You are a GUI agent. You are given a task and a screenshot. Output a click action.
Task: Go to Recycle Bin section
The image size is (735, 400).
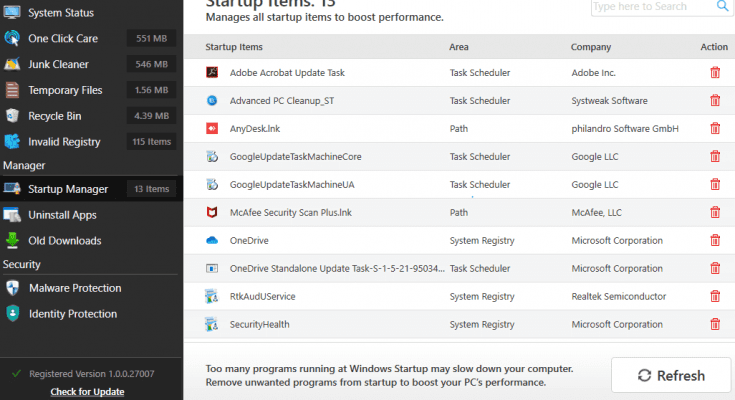54,116
